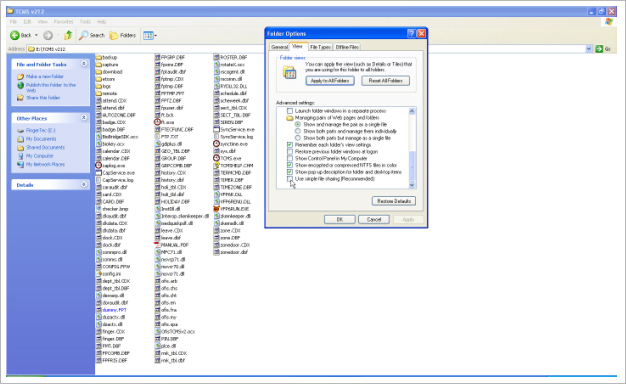Screen dimensions: 626x384
Task: Click Restore Defaults button
Action: point(394,201)
